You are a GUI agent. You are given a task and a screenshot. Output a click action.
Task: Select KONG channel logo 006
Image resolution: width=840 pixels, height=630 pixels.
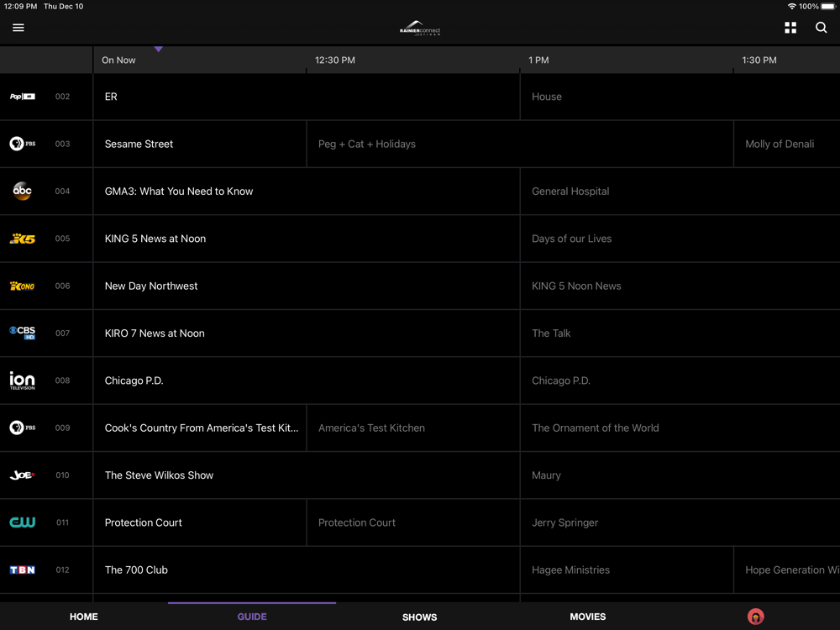click(x=23, y=286)
